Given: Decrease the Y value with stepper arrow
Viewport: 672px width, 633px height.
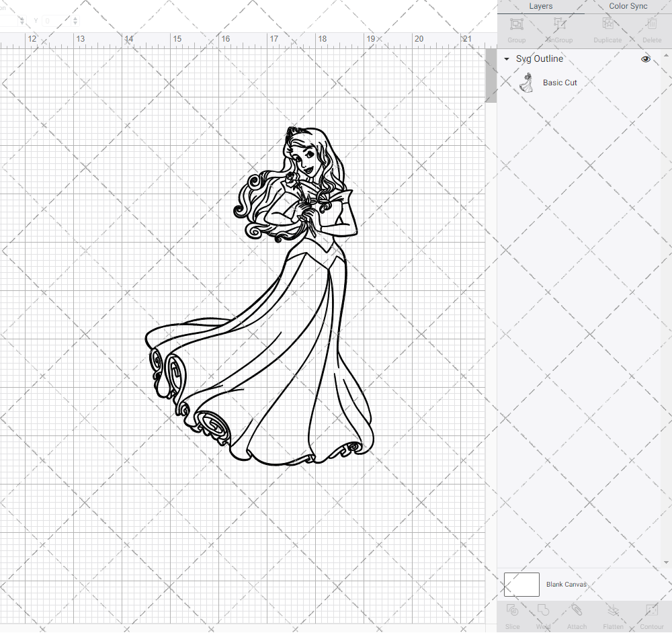Looking at the screenshot, I should (75, 24).
